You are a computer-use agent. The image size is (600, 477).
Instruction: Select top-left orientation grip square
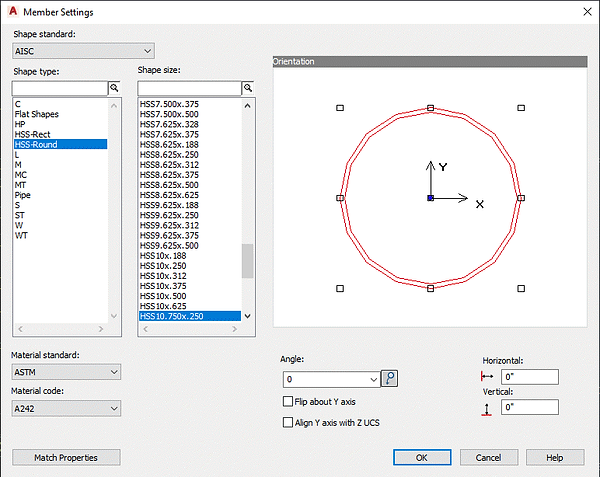pyautogui.click(x=340, y=108)
